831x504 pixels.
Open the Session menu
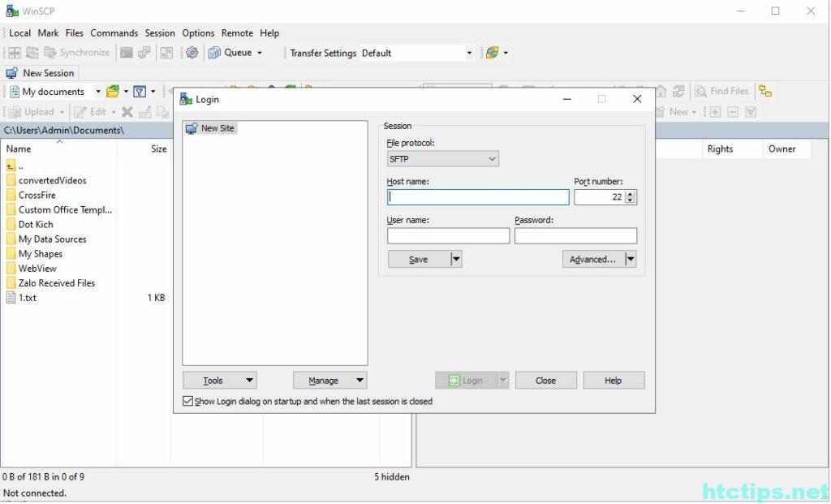160,32
